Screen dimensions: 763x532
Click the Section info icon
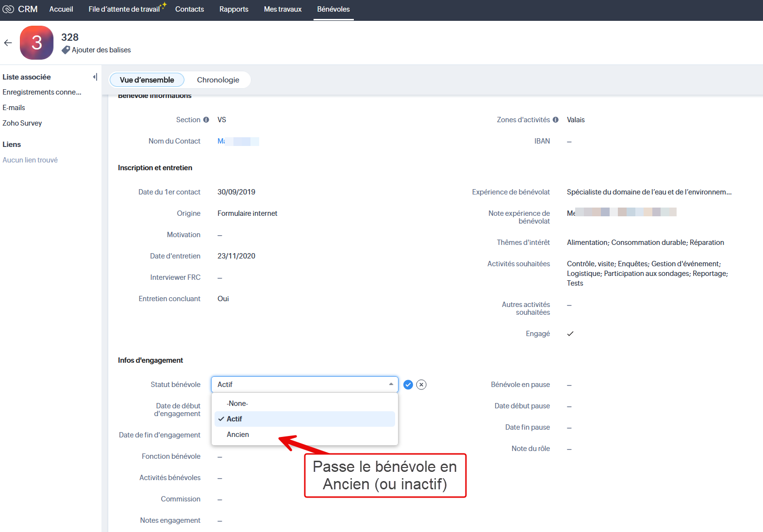(206, 120)
